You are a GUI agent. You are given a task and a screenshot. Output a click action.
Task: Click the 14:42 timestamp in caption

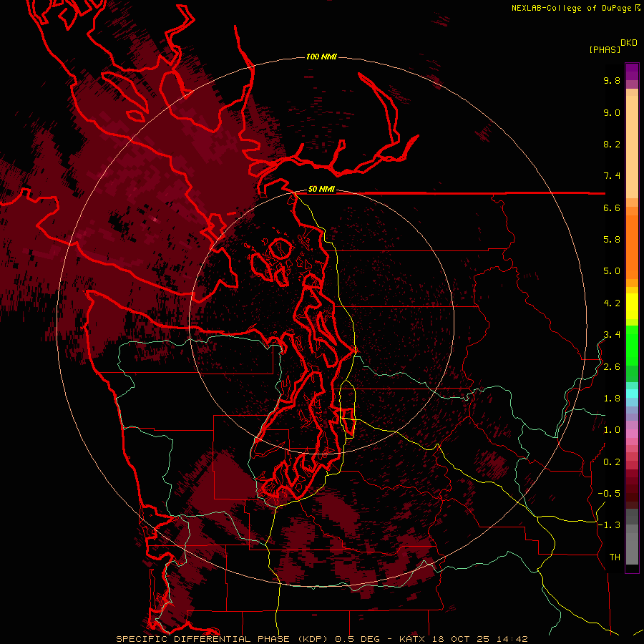(x=512, y=639)
